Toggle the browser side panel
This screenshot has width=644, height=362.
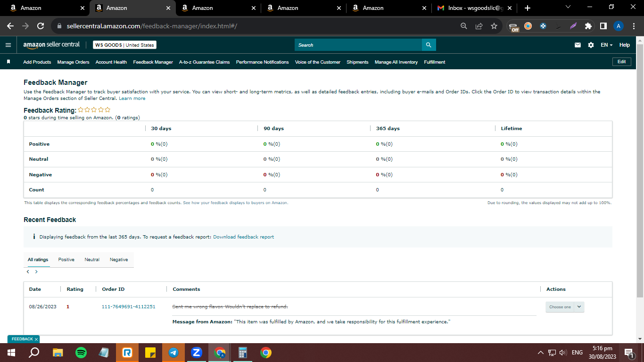(603, 26)
